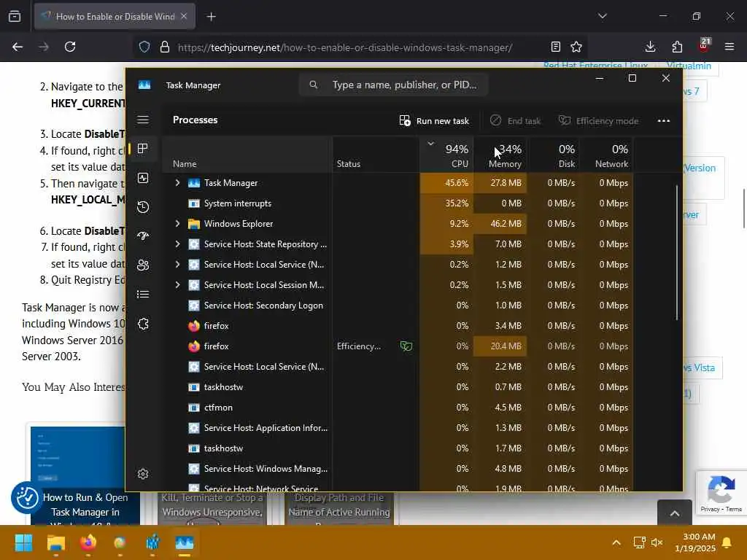Select Service Host: Secondary Logon row
The width and height of the screenshot is (747, 560).
click(x=398, y=306)
